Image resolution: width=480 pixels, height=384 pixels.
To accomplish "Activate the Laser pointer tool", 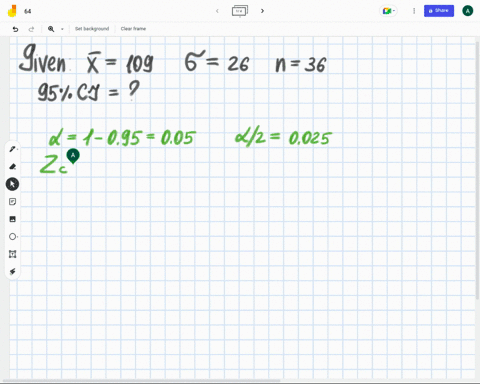I will point(13,272).
